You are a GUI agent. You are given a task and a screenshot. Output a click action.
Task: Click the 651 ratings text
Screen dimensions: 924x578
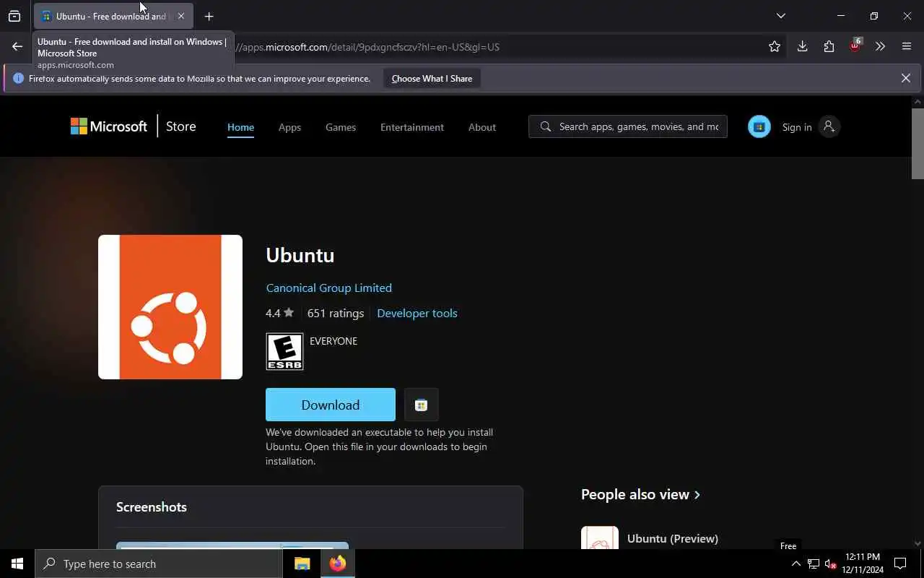[336, 313]
